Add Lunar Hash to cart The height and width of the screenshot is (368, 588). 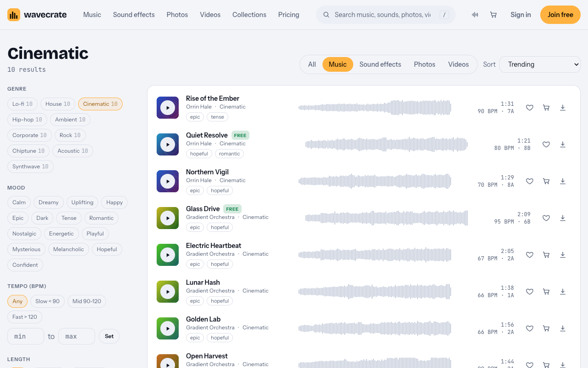pyautogui.click(x=546, y=292)
